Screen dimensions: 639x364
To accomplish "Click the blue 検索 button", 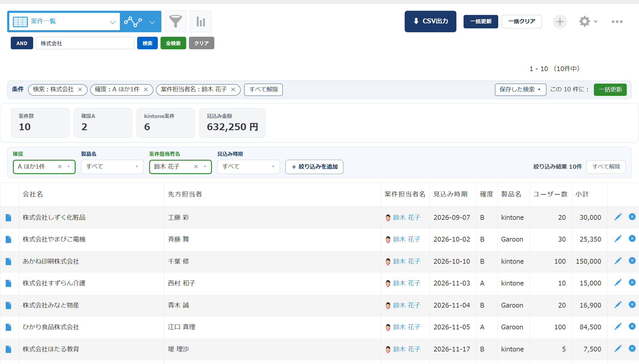I will [147, 43].
